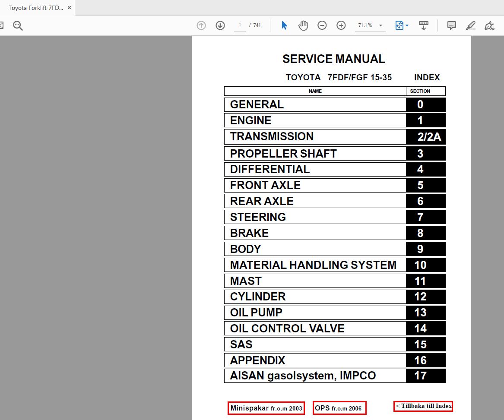The width and height of the screenshot is (504, 420).
Task: Expand the fit page options arrow
Action: 407,25
